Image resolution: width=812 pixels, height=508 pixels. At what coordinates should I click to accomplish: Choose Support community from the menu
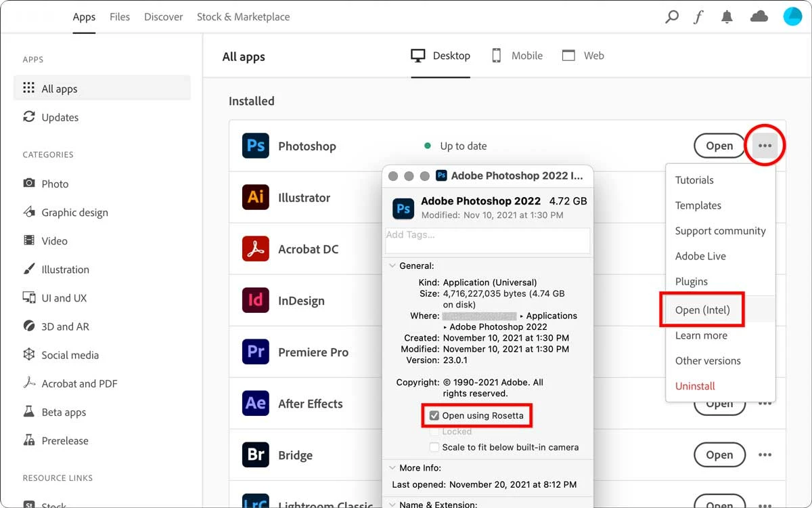(x=721, y=231)
